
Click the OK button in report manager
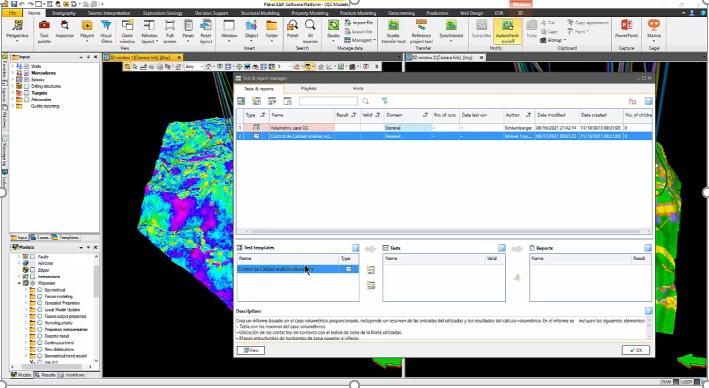click(636, 350)
